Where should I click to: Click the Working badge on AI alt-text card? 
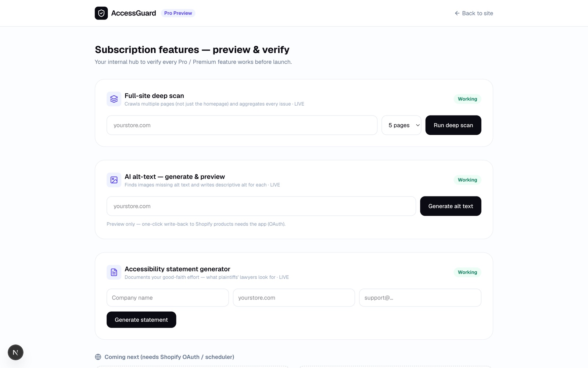click(x=467, y=180)
